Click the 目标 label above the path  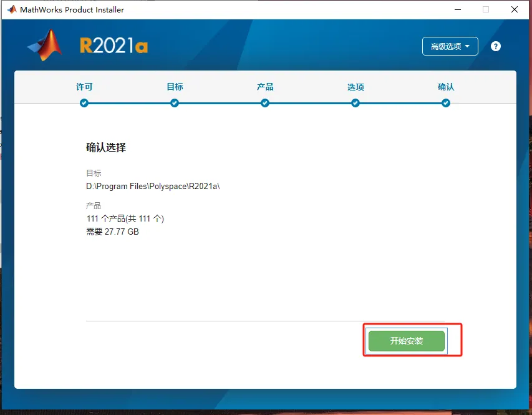point(94,173)
